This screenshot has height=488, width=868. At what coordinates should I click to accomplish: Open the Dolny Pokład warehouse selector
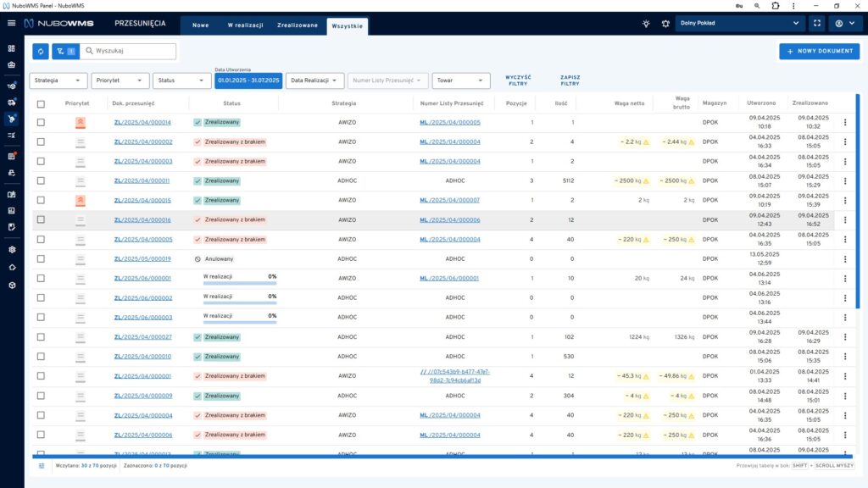pyautogui.click(x=740, y=24)
